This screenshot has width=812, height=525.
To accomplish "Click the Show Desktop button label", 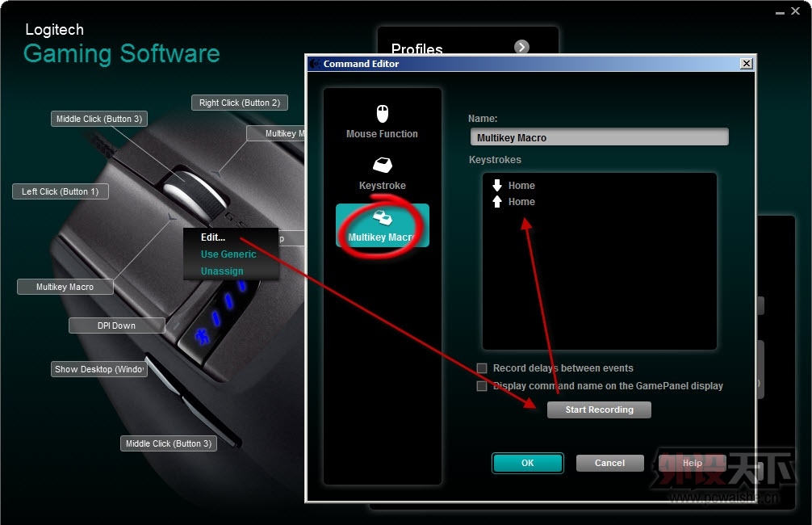I will (x=99, y=369).
